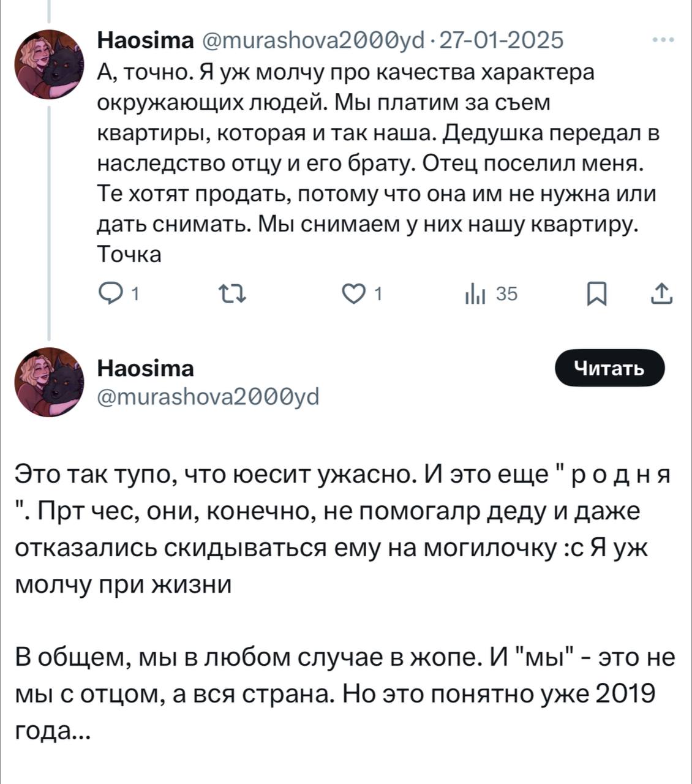Open the avatar on the 27-01-2025 tweet

point(48,64)
